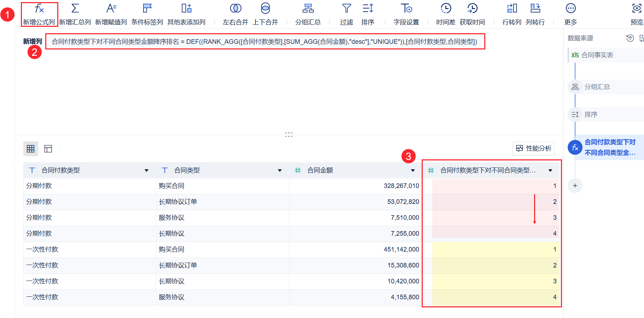Viewport: 644px width, 318px height.
Task: Open the 更多 more tools menu
Action: [x=570, y=14]
